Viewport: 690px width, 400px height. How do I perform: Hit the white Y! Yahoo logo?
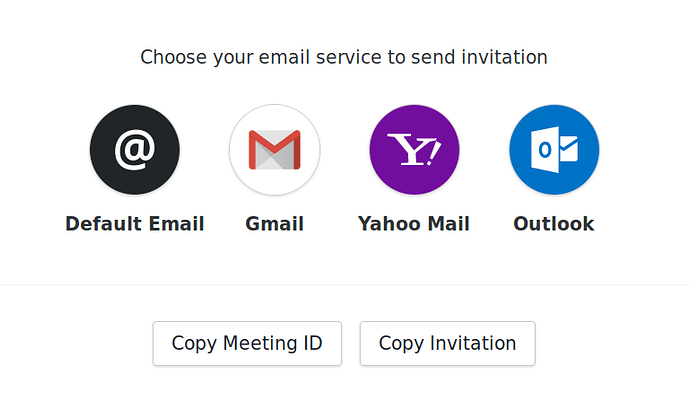pos(414,151)
